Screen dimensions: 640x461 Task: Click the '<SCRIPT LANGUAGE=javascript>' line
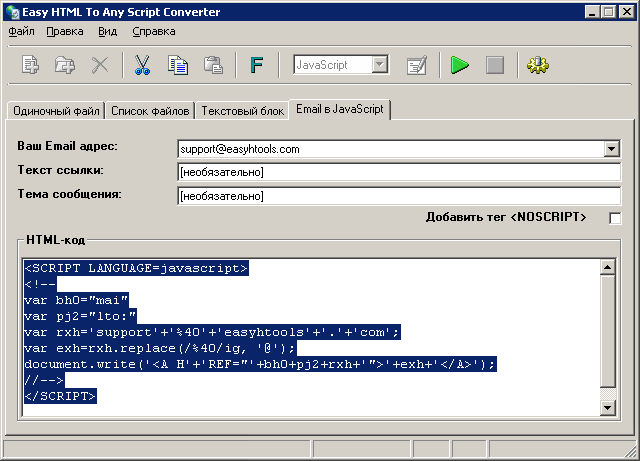point(136,268)
